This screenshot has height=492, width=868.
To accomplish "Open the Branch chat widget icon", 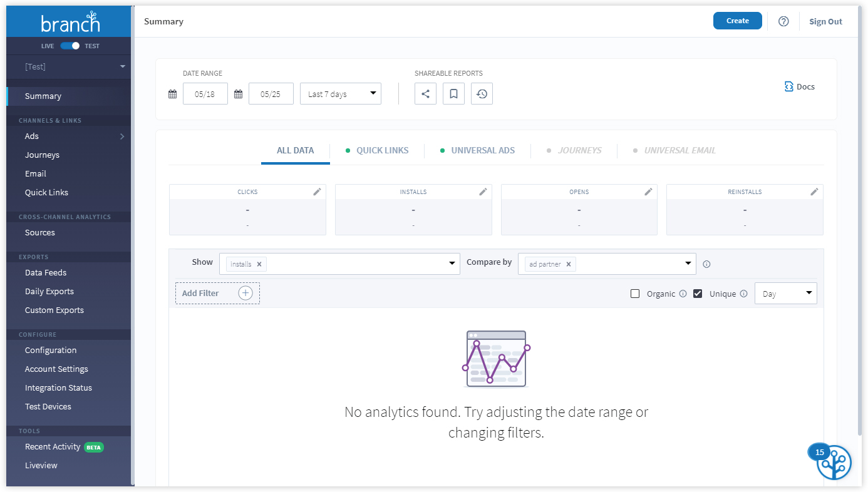I will [834, 463].
